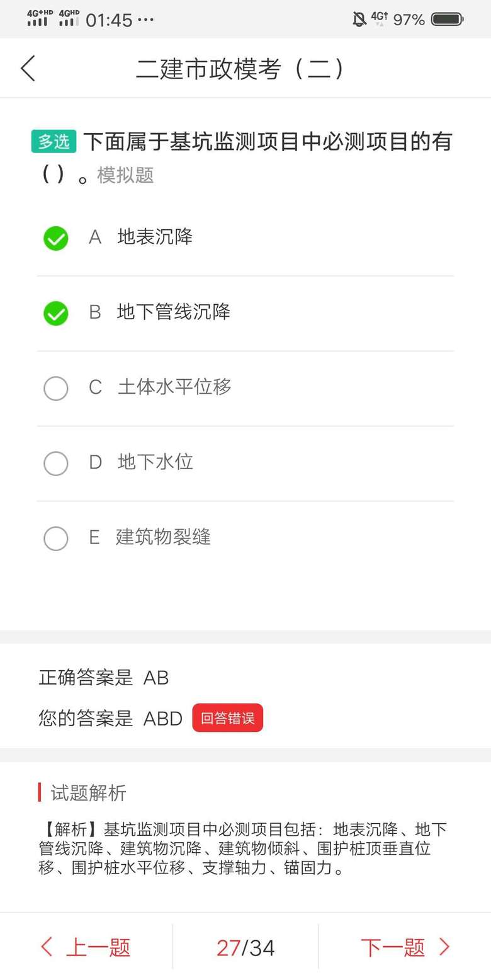This screenshot has width=491, height=980.
Task: Uncheck option A 地表沉降
Action: click(56, 239)
